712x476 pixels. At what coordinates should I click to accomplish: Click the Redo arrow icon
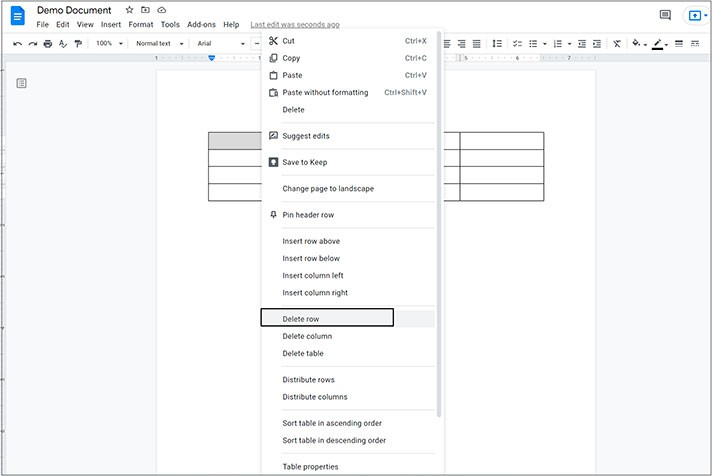point(33,44)
